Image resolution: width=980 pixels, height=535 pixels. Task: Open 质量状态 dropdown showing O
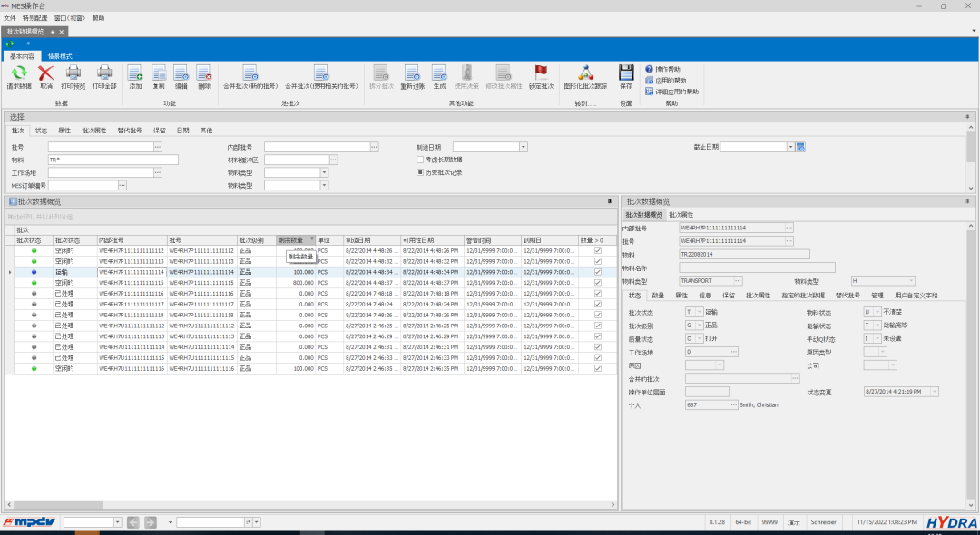[x=699, y=339]
